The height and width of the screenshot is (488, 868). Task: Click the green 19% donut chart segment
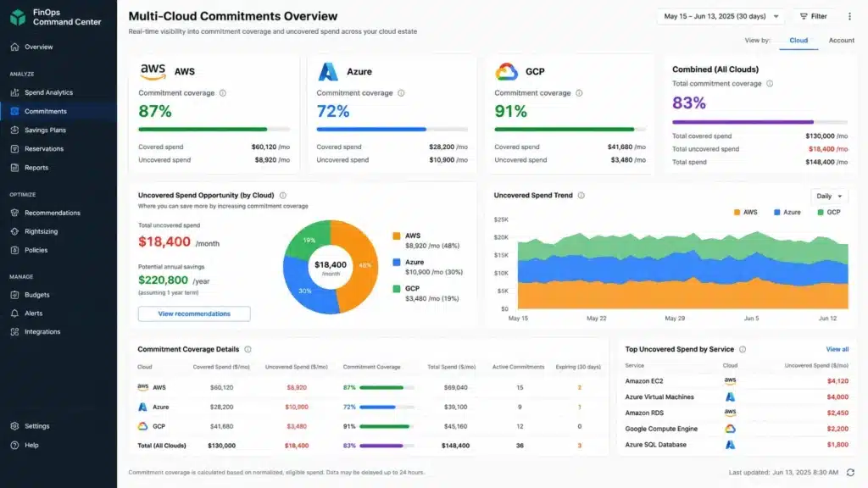[x=310, y=239]
